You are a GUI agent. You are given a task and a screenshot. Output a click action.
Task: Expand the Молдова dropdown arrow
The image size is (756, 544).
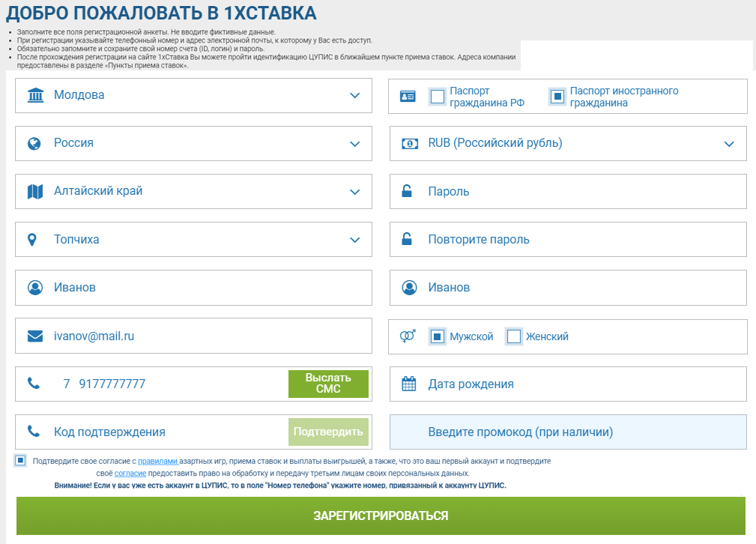[355, 95]
